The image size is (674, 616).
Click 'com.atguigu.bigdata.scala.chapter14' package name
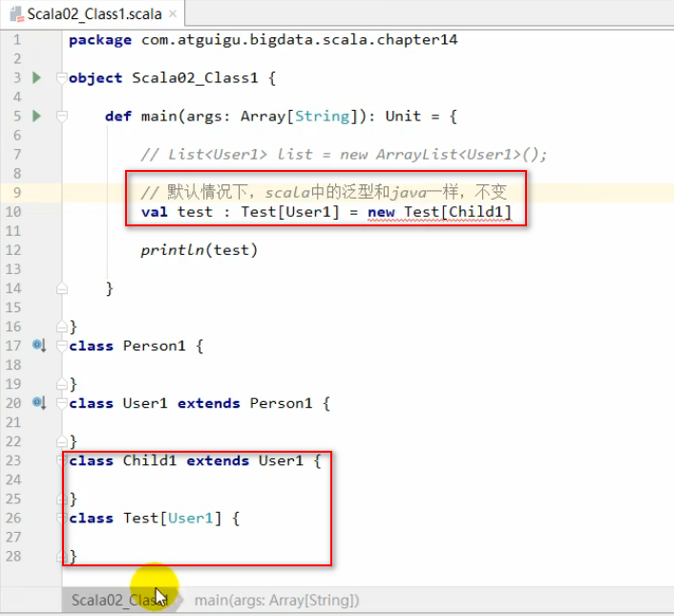click(299, 40)
